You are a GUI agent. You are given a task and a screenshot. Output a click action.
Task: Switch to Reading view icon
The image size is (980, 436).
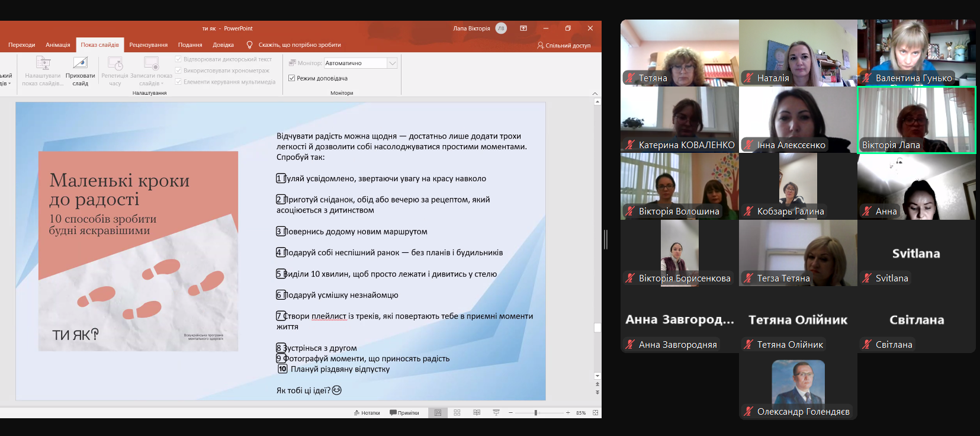point(477,413)
